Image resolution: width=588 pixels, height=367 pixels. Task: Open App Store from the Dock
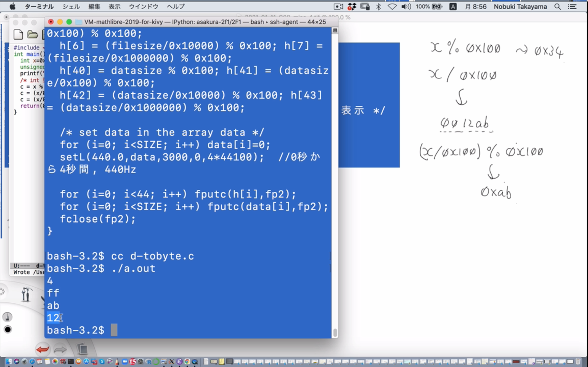tap(86, 361)
